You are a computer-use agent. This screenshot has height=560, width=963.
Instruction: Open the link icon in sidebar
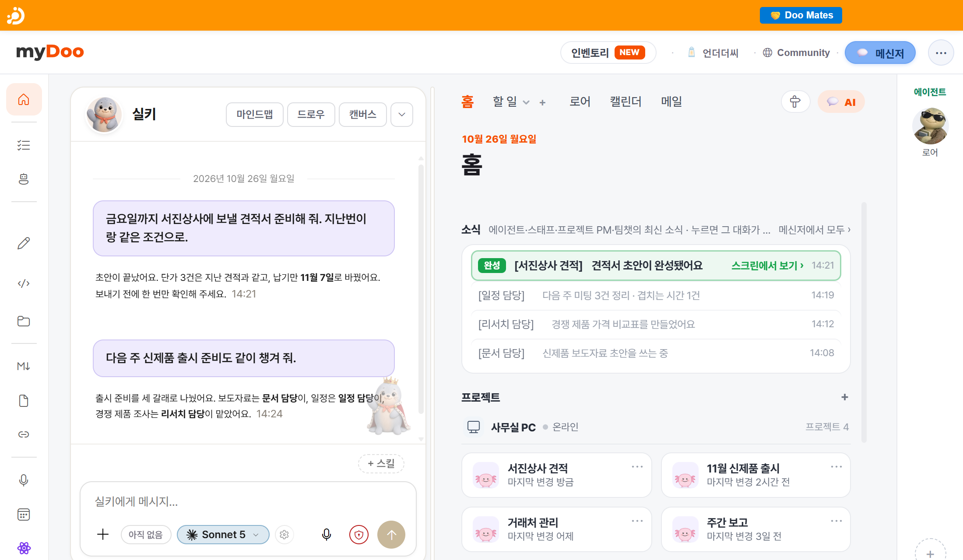click(x=24, y=434)
